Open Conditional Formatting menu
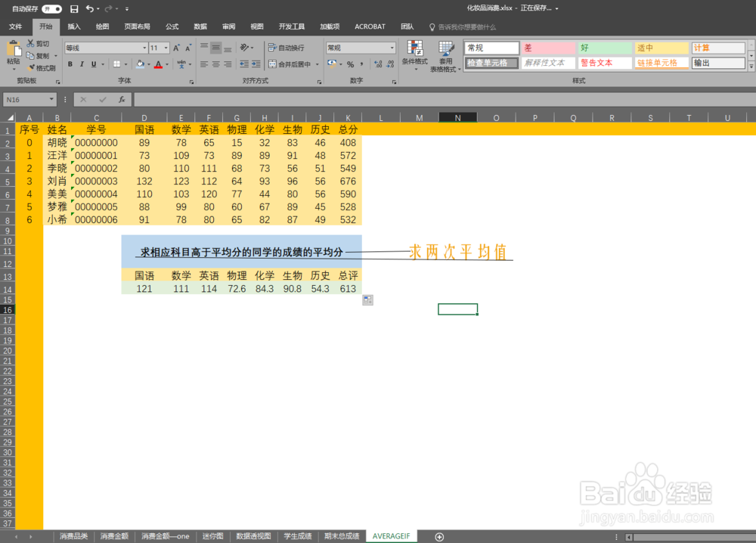756x543 pixels. point(414,55)
